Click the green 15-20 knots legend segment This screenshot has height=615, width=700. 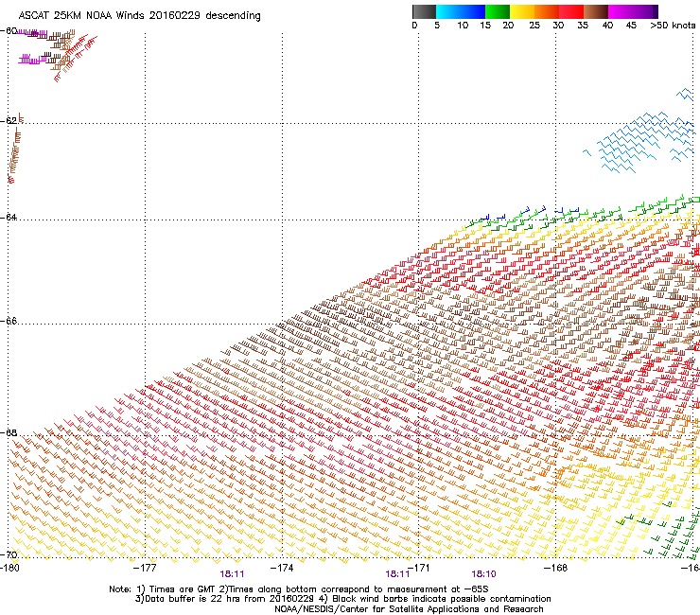pyautogui.click(x=498, y=11)
